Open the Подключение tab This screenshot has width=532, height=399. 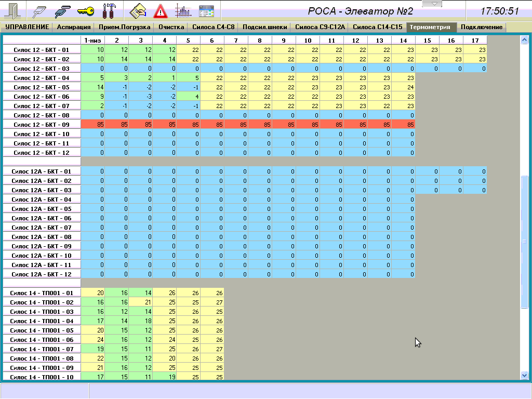pos(482,27)
